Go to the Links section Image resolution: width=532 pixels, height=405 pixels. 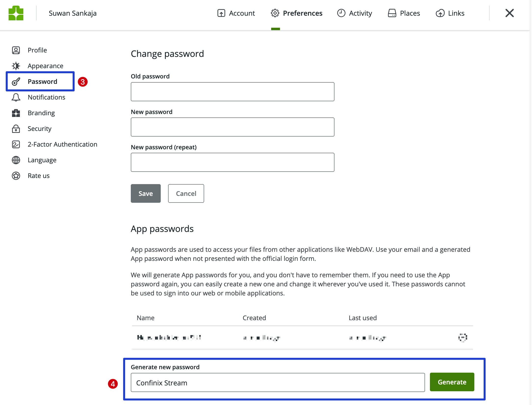coord(450,13)
